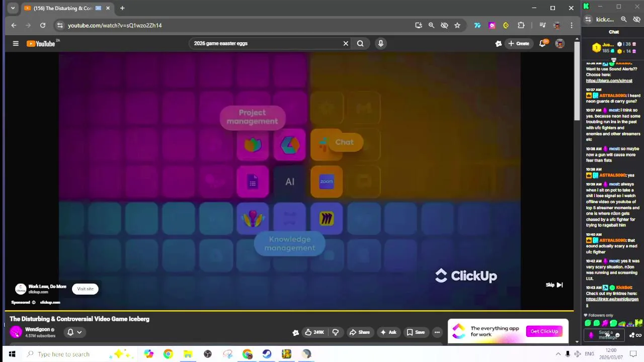This screenshot has height=362, width=644.
Task: Open the YouTube account avatar menu
Action: [559, 44]
